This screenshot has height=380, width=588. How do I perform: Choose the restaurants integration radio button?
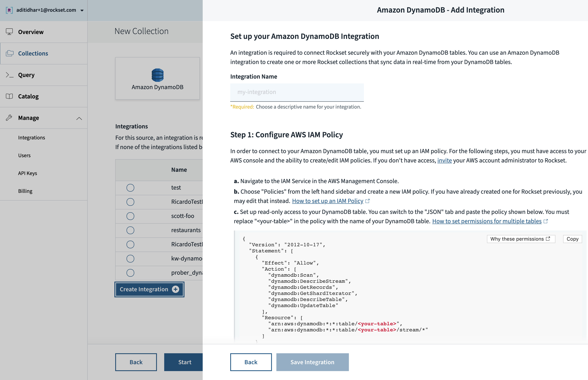130,230
